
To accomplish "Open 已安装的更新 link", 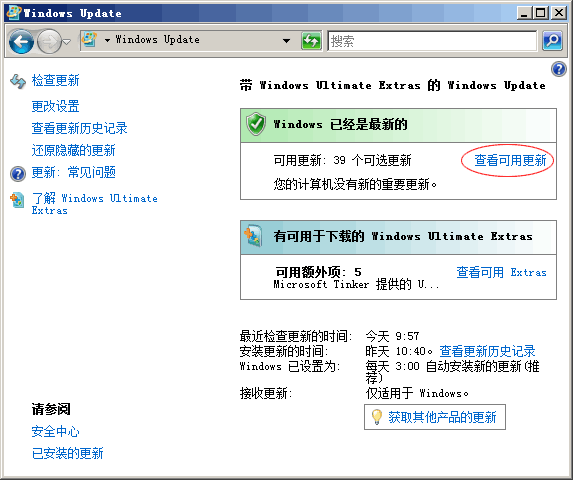I will 67,453.
